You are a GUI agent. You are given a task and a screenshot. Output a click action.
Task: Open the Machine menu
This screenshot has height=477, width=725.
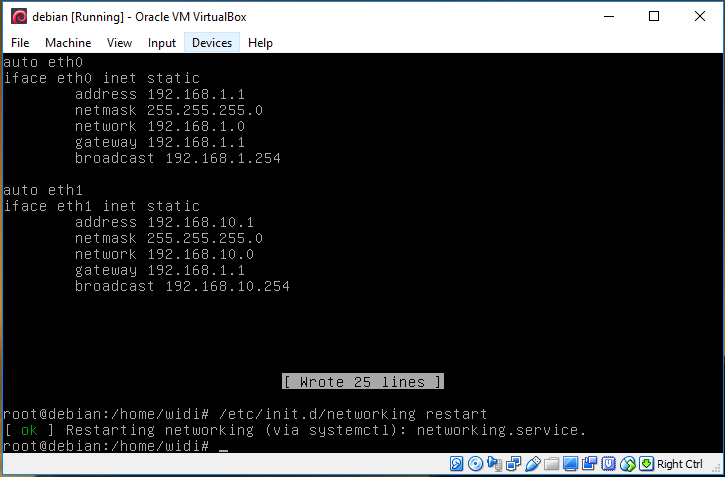point(68,43)
